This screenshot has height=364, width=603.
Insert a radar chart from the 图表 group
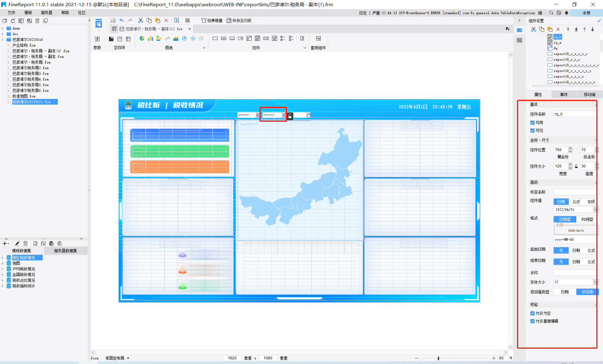pos(193,38)
